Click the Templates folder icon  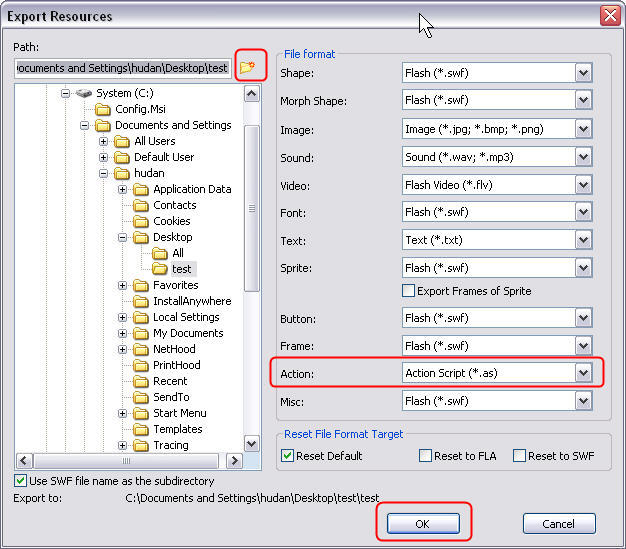(x=141, y=429)
